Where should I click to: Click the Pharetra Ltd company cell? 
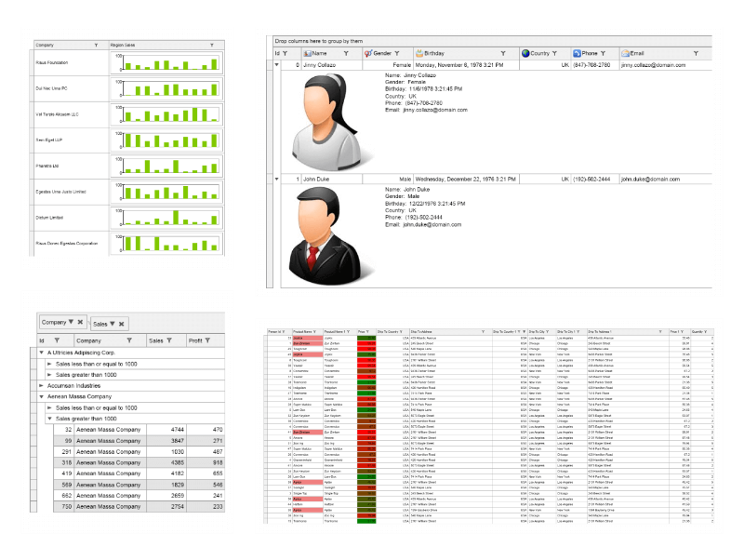[x=72, y=167]
